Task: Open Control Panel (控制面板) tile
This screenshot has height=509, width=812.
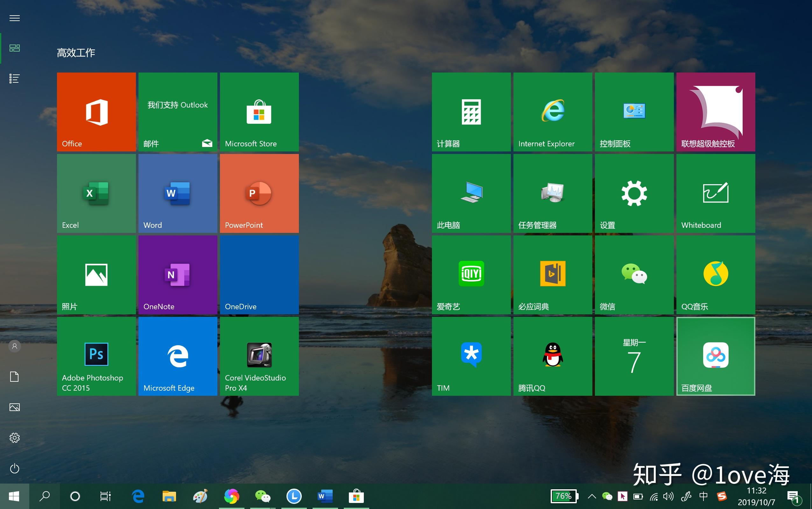Action: [634, 112]
